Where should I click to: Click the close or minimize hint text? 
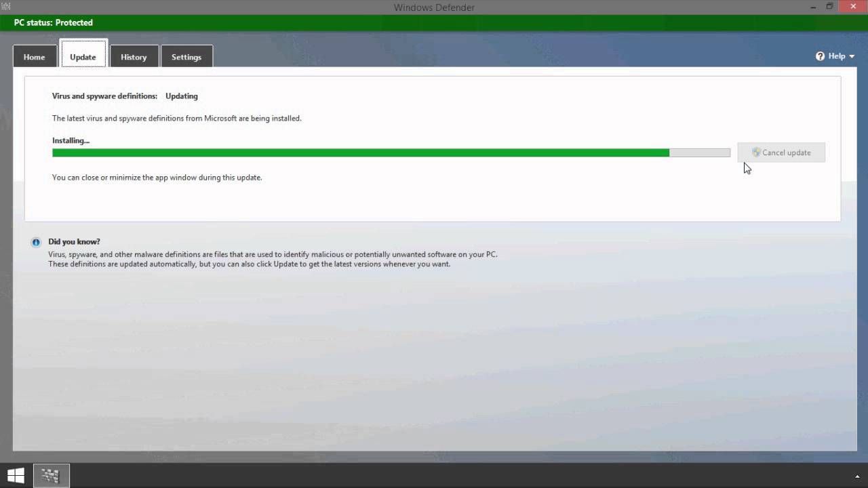157,178
